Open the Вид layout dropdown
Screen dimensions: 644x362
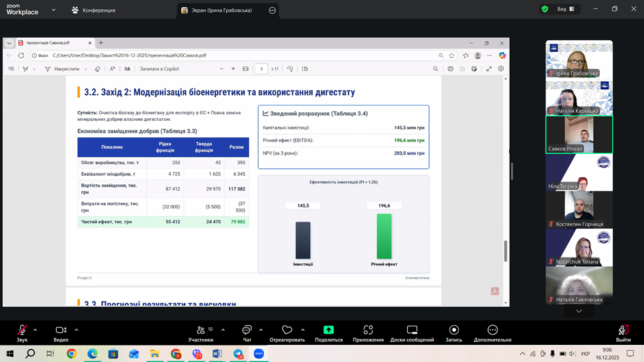click(x=566, y=9)
